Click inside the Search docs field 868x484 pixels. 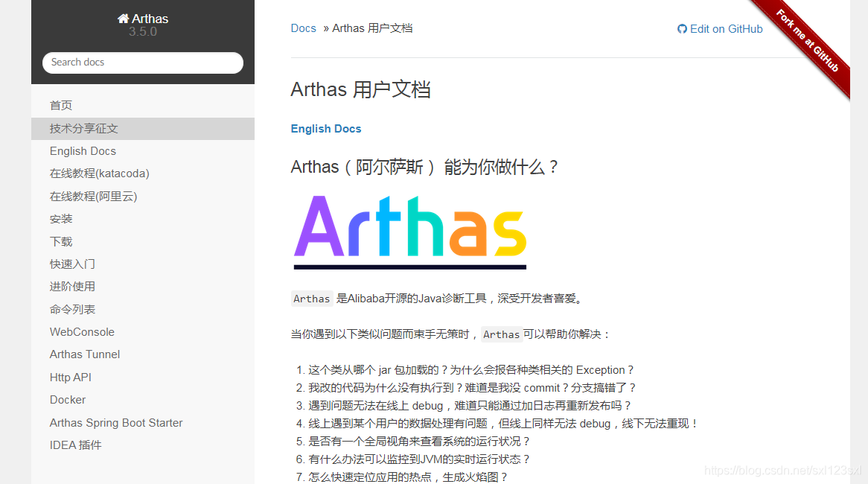coord(142,63)
